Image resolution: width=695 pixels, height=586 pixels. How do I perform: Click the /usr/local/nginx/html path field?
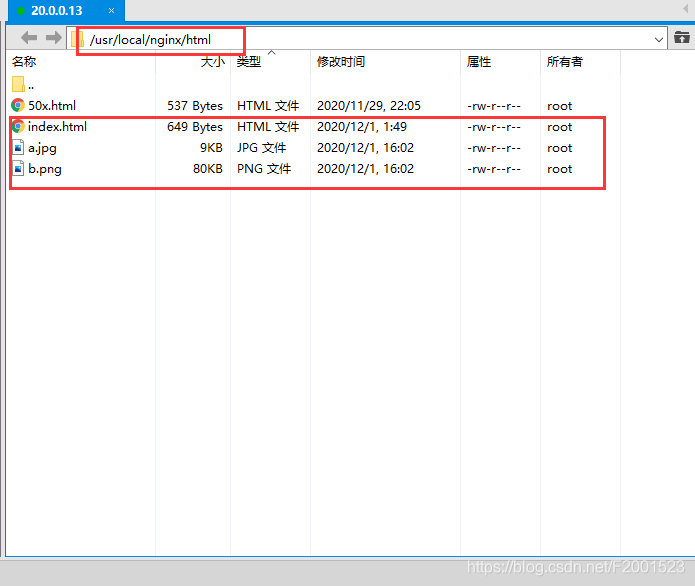367,39
